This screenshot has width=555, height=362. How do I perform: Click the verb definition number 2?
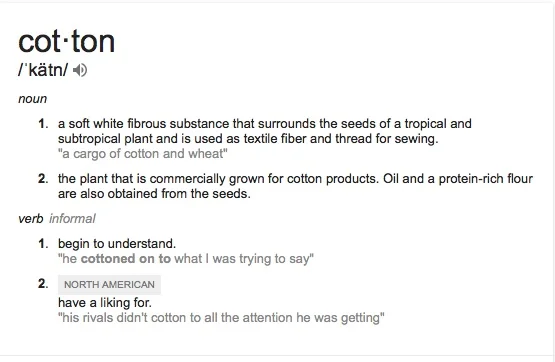coord(43,283)
